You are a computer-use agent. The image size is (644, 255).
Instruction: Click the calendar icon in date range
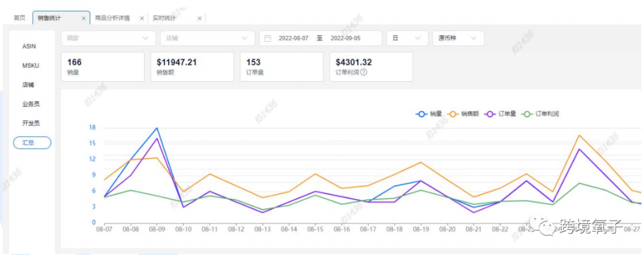click(x=268, y=38)
